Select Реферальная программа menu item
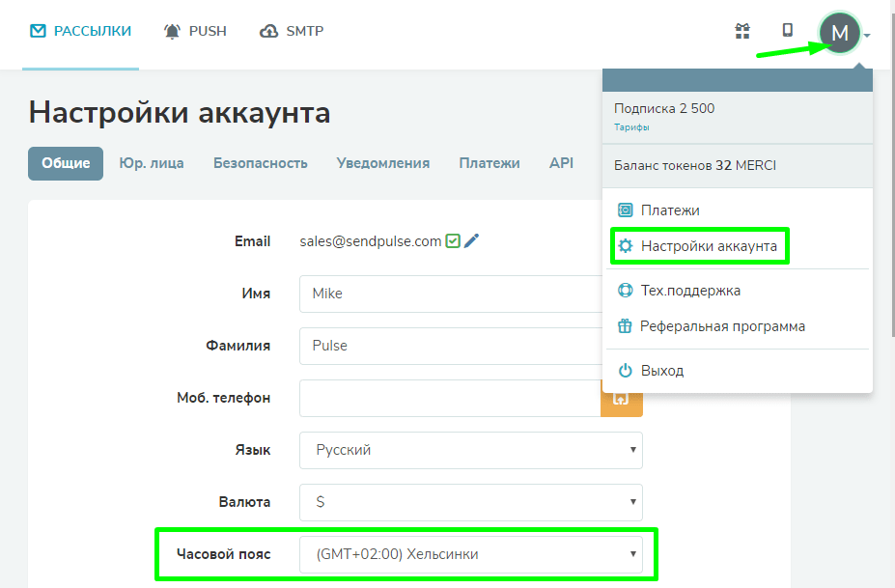895x588 pixels. pyautogui.click(x=712, y=326)
